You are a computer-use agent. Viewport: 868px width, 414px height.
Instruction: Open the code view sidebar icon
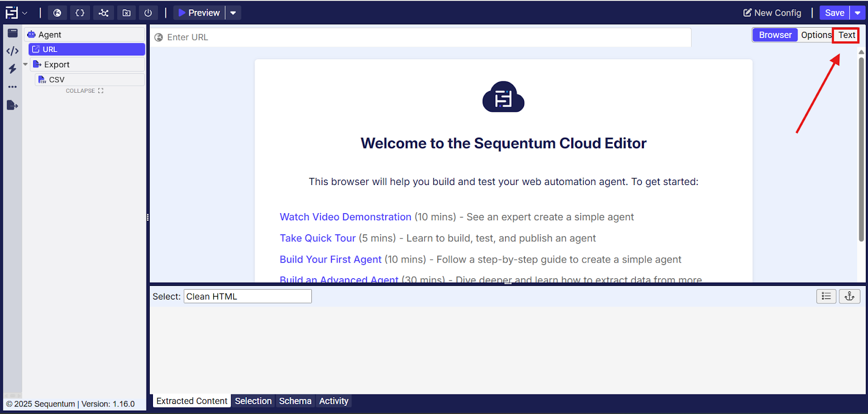point(12,51)
